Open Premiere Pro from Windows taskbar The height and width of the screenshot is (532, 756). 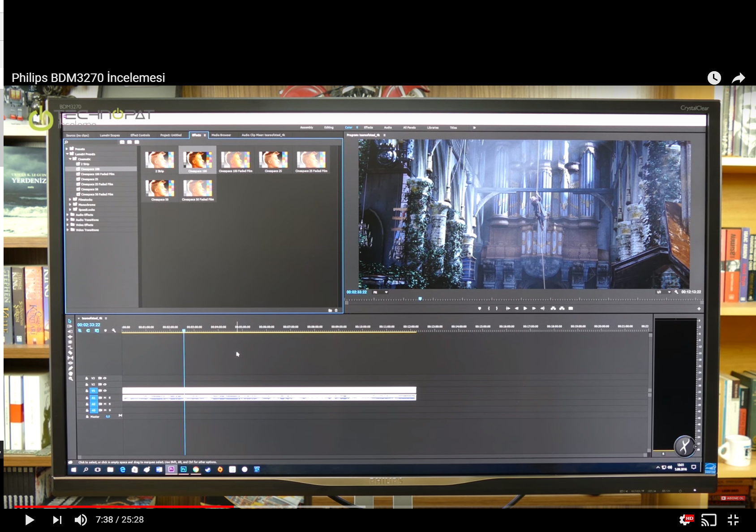(171, 469)
